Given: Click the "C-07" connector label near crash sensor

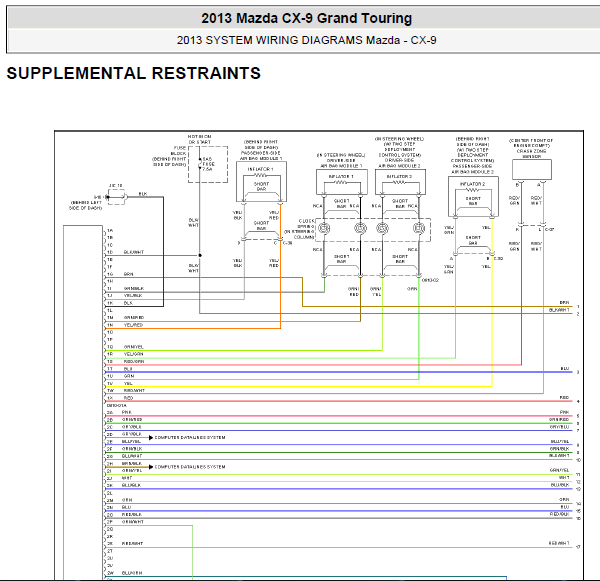Looking at the screenshot, I should 549,230.
